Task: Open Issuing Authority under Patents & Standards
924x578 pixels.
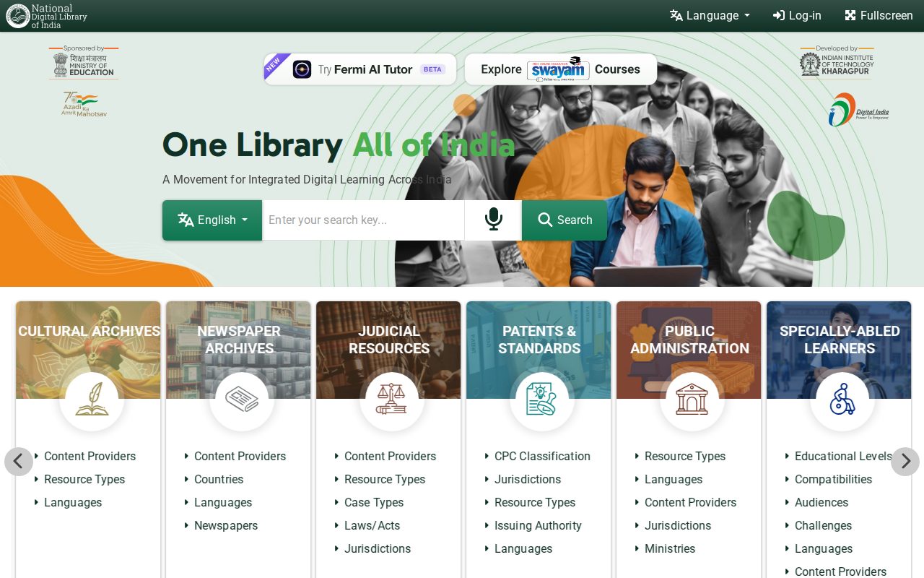Action: [x=538, y=525]
